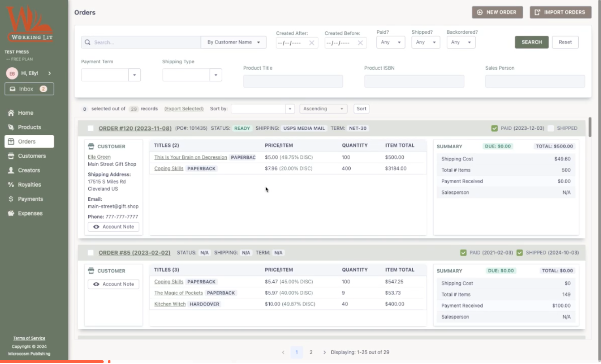Click the Products tag icon in sidebar
This screenshot has height=364, width=601.
tap(11, 128)
